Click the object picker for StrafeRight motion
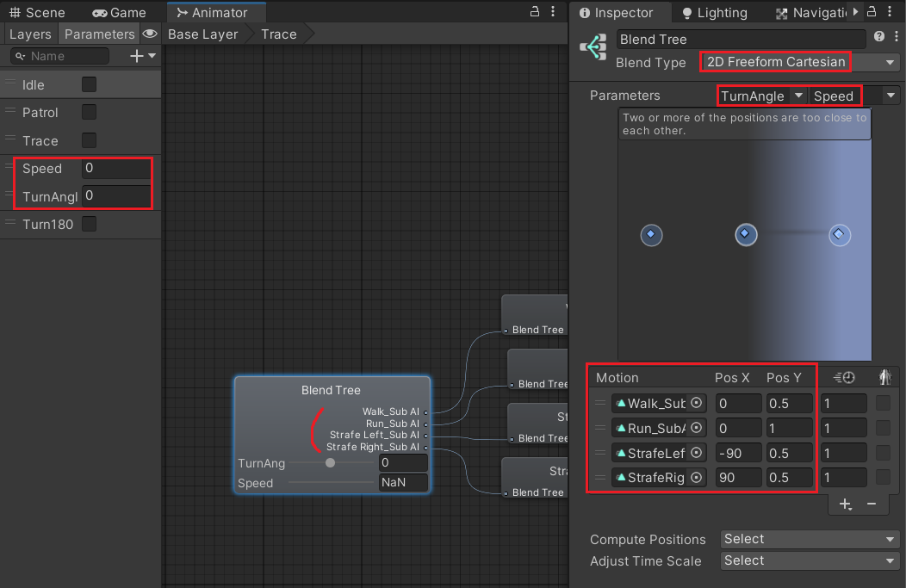The height and width of the screenshot is (588, 906). [696, 478]
